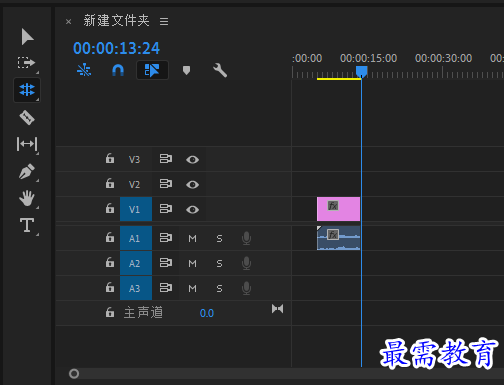Toggle lock on track V3

pyautogui.click(x=110, y=159)
